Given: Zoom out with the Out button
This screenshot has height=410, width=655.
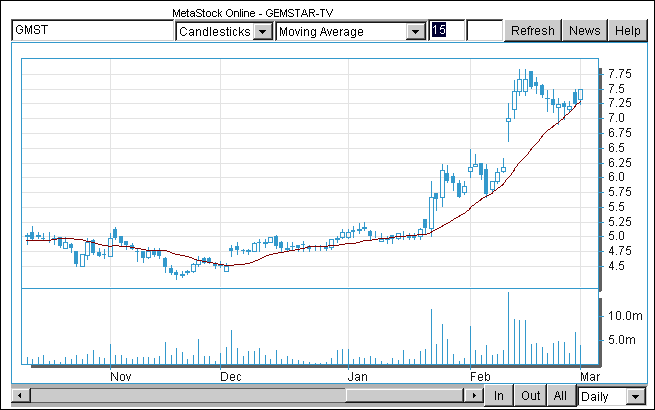Looking at the screenshot, I should click(x=531, y=395).
